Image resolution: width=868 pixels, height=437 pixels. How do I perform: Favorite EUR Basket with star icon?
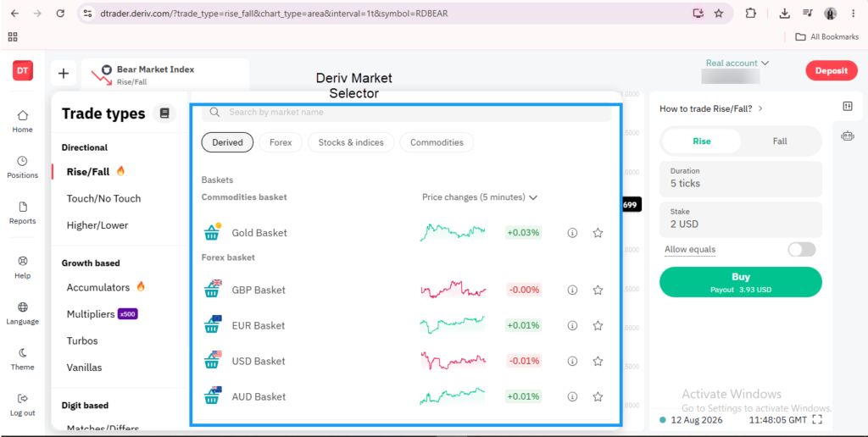[598, 325]
